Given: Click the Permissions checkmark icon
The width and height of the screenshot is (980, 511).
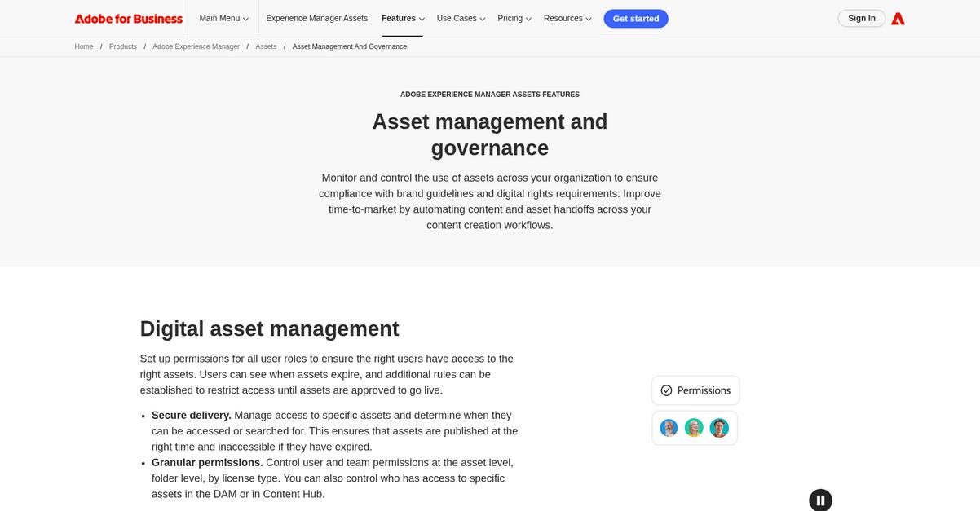Looking at the screenshot, I should click(666, 390).
